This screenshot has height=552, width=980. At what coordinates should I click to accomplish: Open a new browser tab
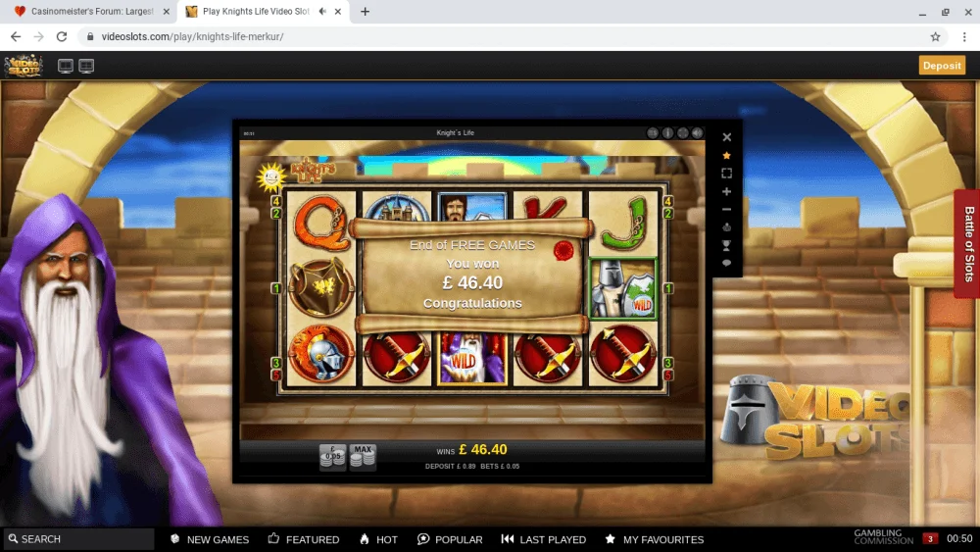tap(365, 11)
